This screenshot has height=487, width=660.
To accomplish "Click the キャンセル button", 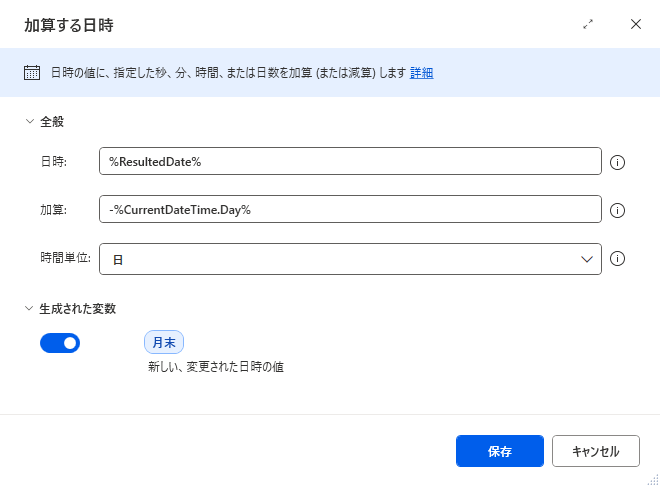I will tap(596, 451).
